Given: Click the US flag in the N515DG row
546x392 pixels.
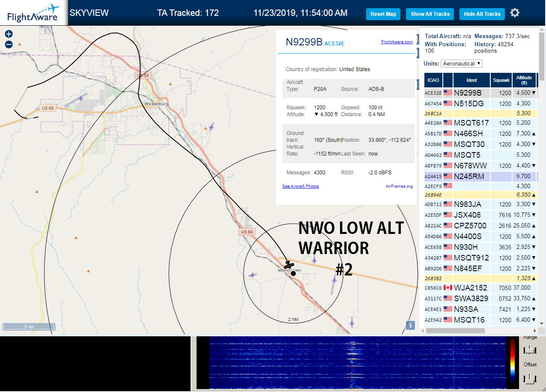Looking at the screenshot, I should coord(448,103).
